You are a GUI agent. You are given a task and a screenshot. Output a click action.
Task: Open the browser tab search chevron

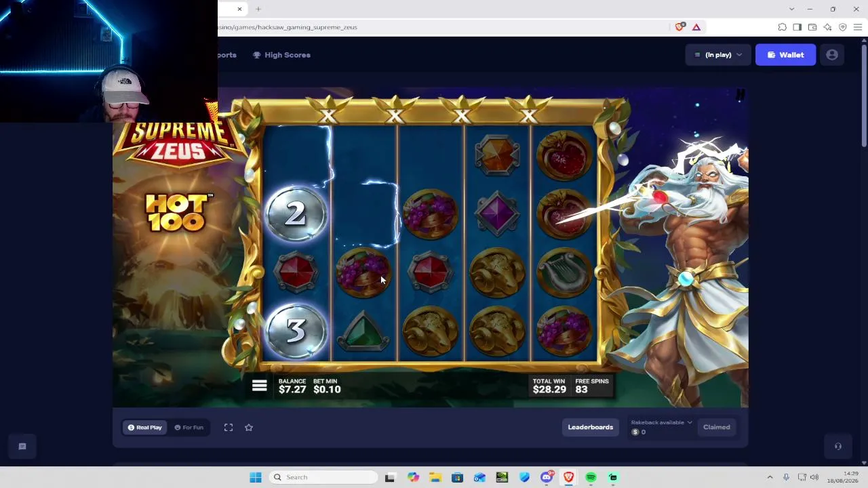click(791, 9)
